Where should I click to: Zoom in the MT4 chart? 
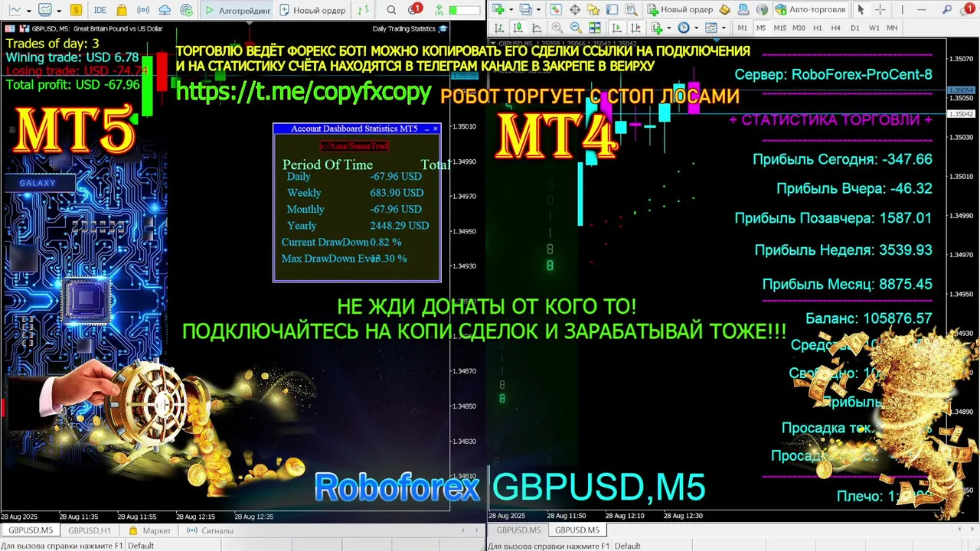pyautogui.click(x=557, y=28)
